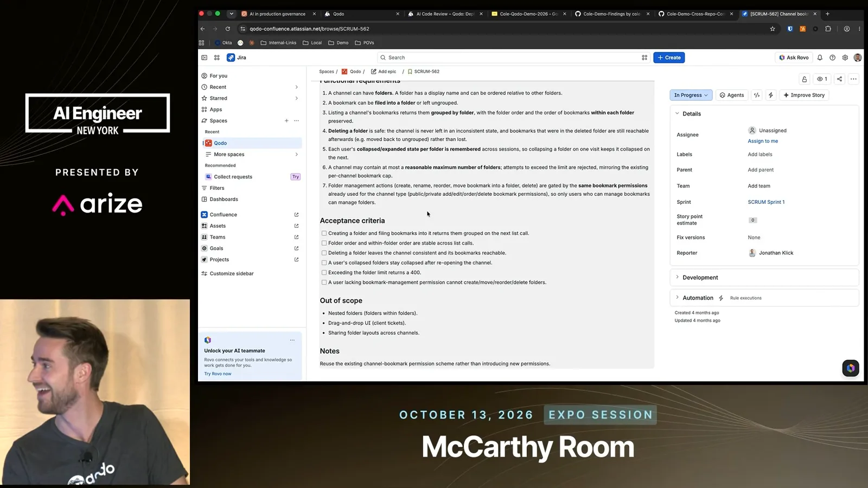Click the Create button
The width and height of the screenshot is (868, 488).
669,57
